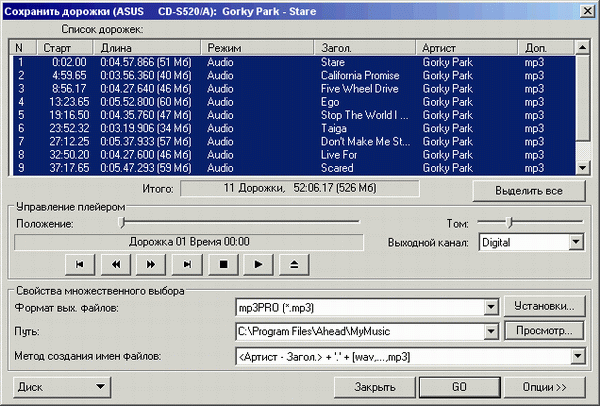Select track Don't Make Me St...
This screenshot has height=406, width=600.
click(294, 142)
